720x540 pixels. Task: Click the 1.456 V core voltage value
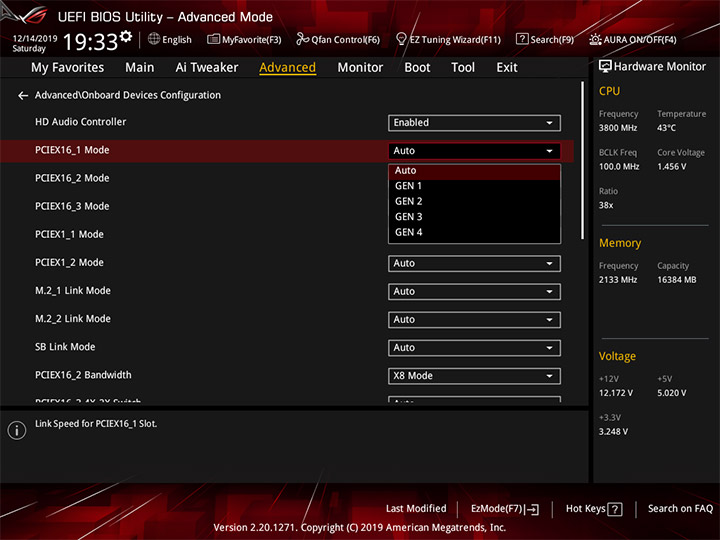[671, 167]
